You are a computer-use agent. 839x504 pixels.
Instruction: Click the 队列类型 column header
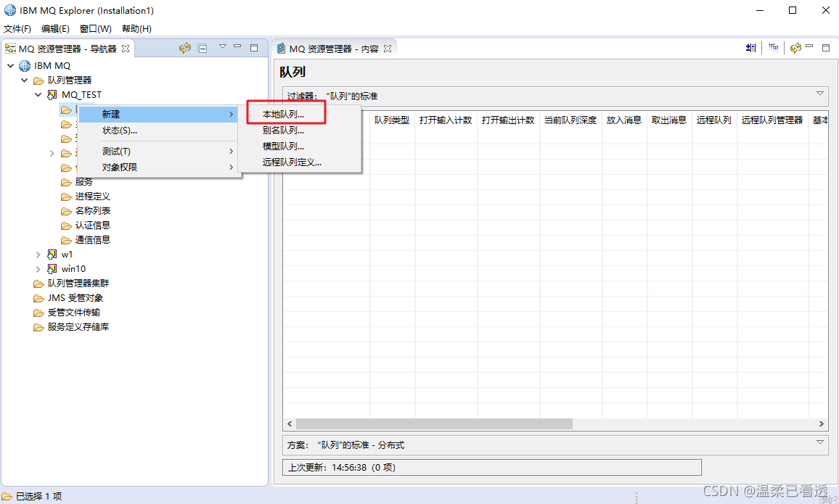point(392,120)
